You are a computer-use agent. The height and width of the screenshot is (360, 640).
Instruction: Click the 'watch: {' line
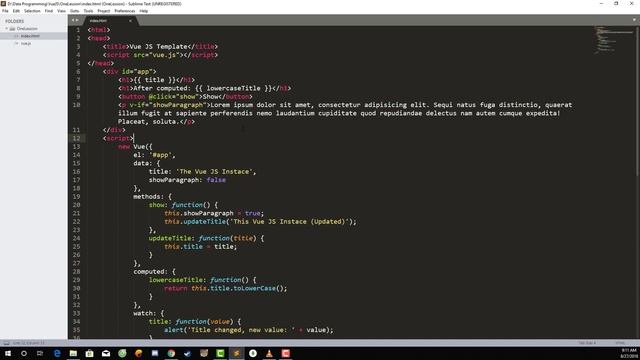148,313
